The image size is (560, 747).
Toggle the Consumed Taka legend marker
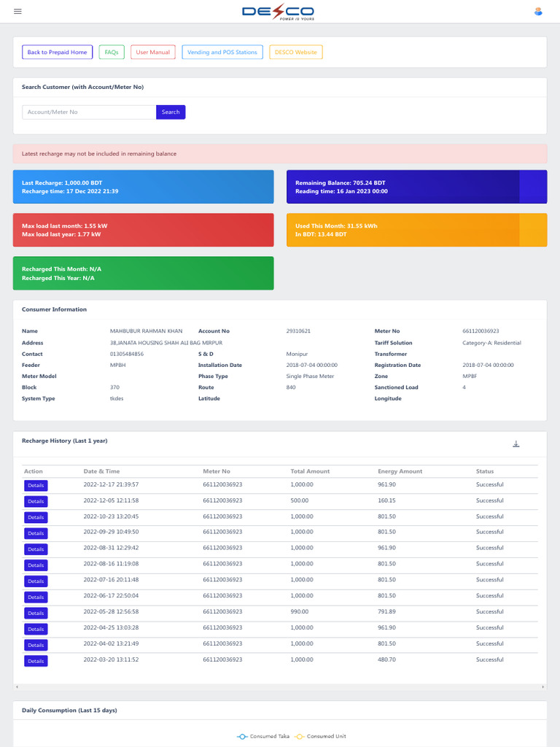pos(242,737)
